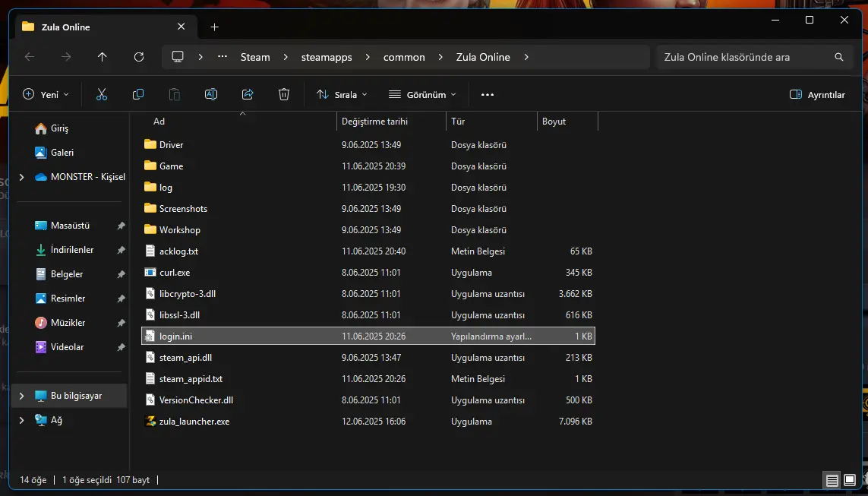The height and width of the screenshot is (496, 868).
Task: Open the Yeni (New) dropdown
Action: (x=46, y=95)
